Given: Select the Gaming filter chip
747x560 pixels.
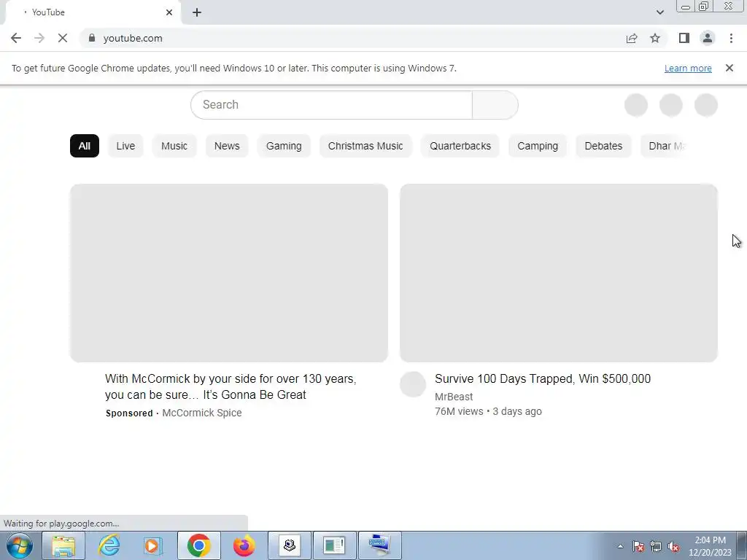Looking at the screenshot, I should (x=284, y=146).
